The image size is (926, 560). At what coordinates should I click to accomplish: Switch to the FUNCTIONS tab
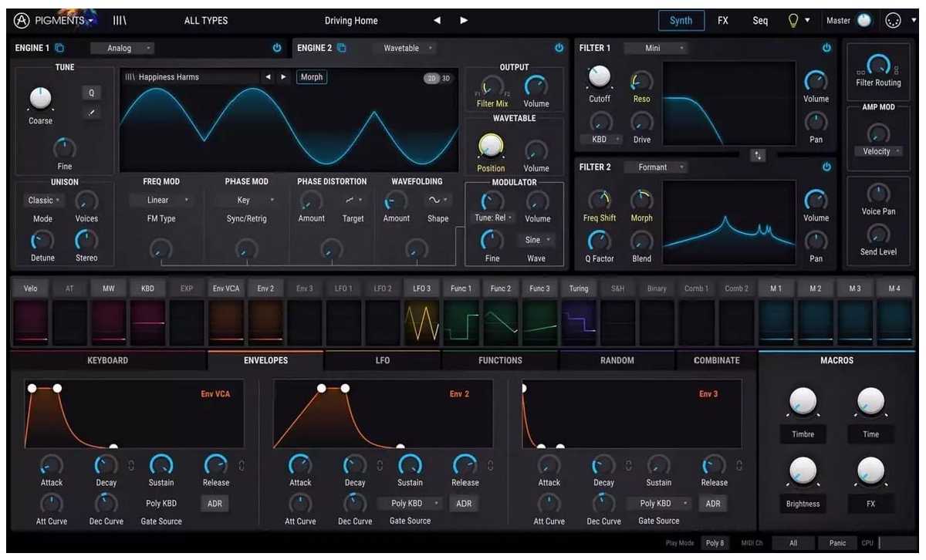tap(500, 360)
